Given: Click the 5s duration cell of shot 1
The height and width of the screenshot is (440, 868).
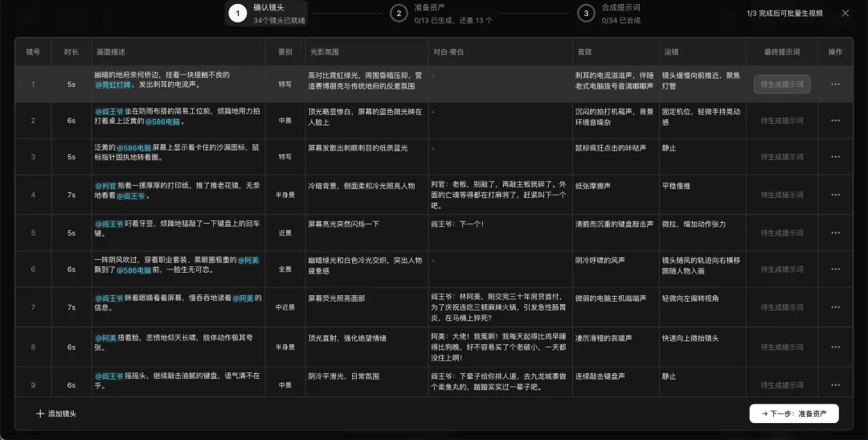Looking at the screenshot, I should pos(72,84).
